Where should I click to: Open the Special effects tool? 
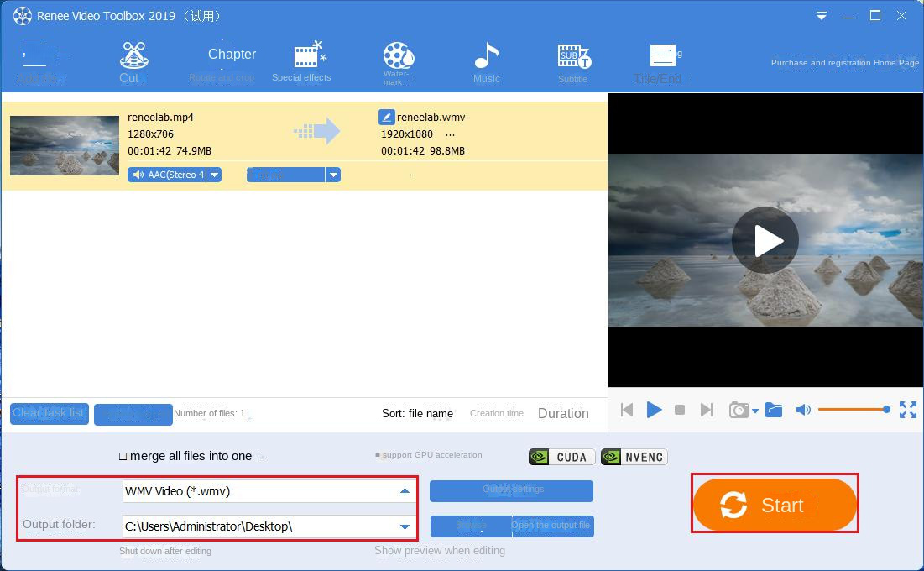click(x=302, y=62)
